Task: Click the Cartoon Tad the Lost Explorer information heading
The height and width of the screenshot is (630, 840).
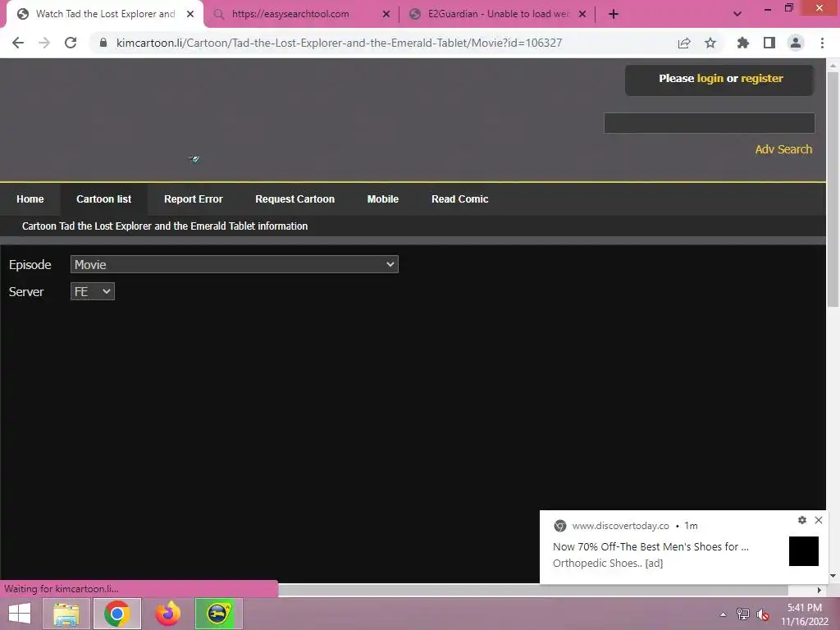Action: click(164, 226)
